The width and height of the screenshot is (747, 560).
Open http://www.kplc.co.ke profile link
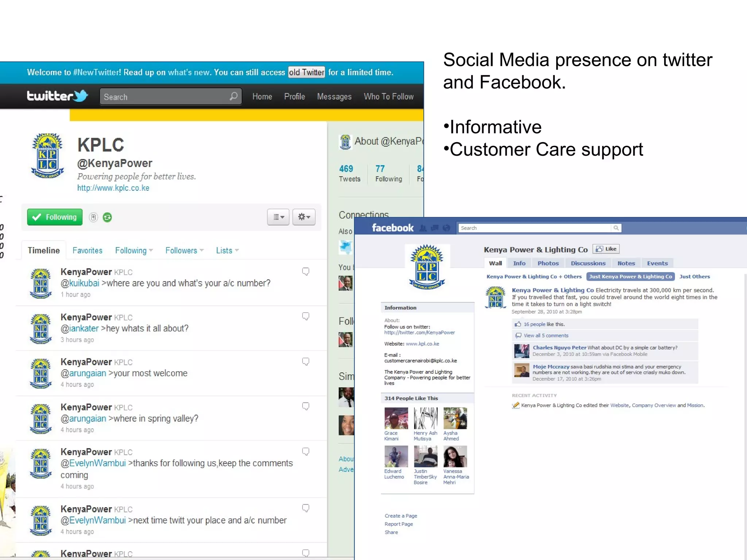tap(113, 188)
